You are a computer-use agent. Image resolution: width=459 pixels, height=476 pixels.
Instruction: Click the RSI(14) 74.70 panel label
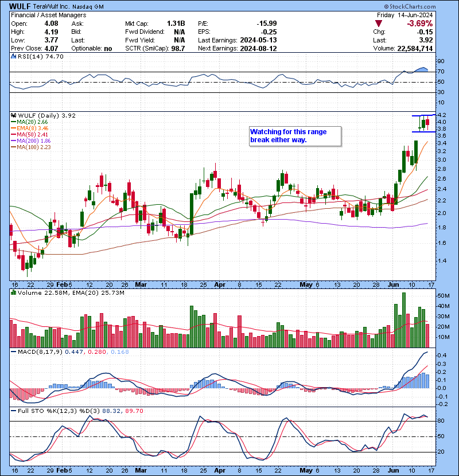pyautogui.click(x=40, y=56)
